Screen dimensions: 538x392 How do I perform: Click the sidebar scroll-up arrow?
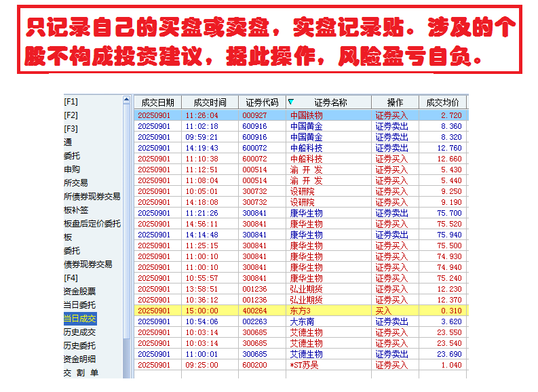click(x=126, y=100)
